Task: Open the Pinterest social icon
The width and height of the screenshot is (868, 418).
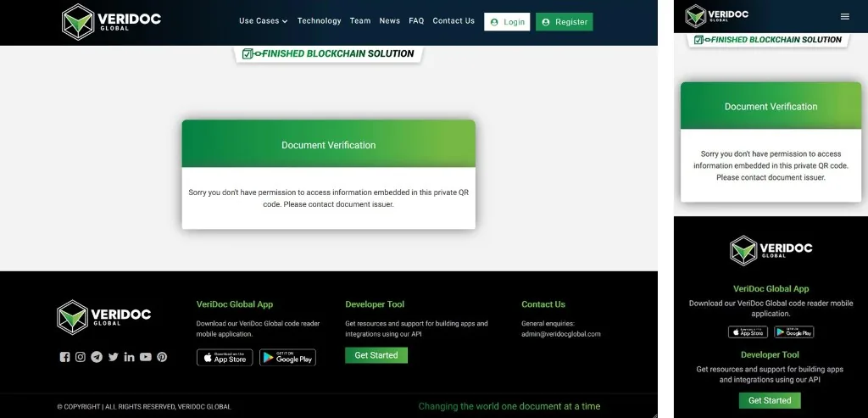Action: [x=162, y=357]
